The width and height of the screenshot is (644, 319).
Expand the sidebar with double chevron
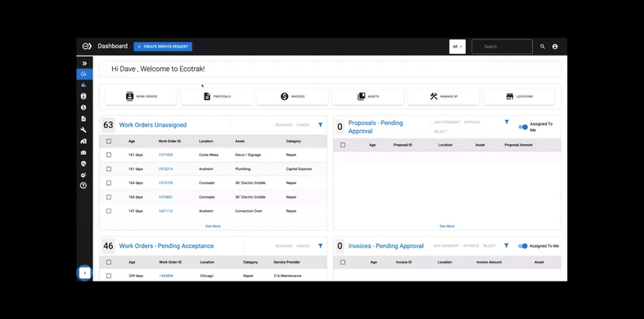pyautogui.click(x=84, y=63)
